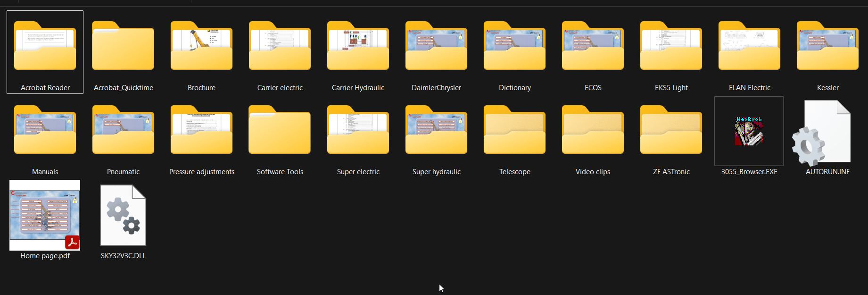Click the 'Super hydraulic' name label
Image resolution: width=868 pixels, height=295 pixels.
pos(437,172)
